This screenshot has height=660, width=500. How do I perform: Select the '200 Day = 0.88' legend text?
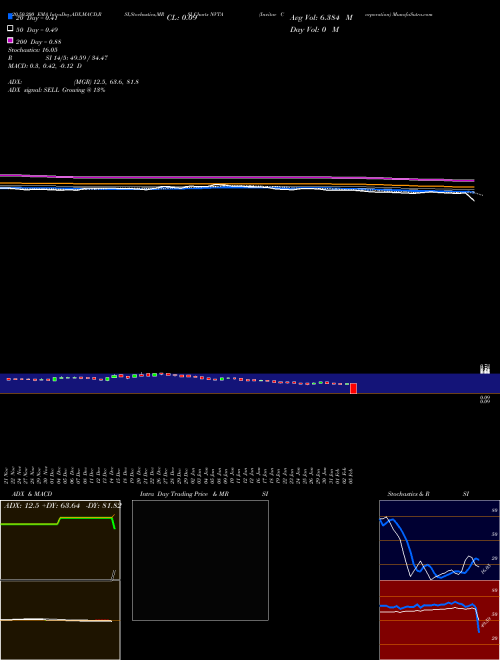pos(39,42)
